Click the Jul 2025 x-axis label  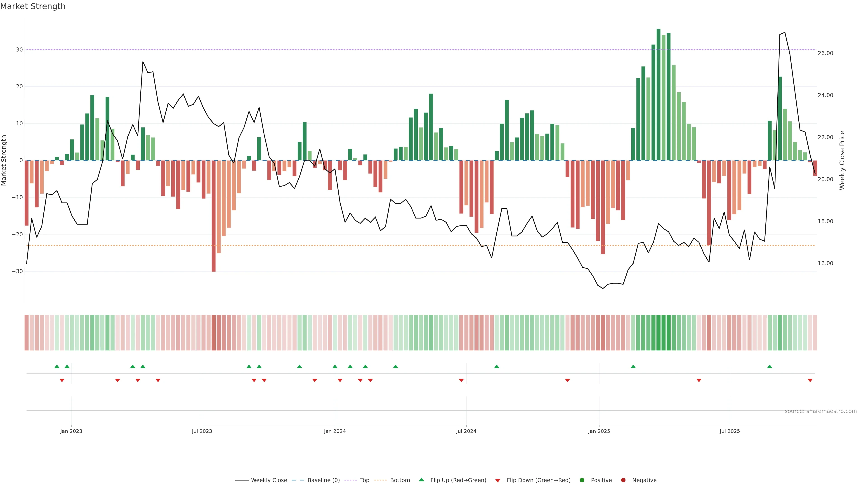tap(729, 431)
